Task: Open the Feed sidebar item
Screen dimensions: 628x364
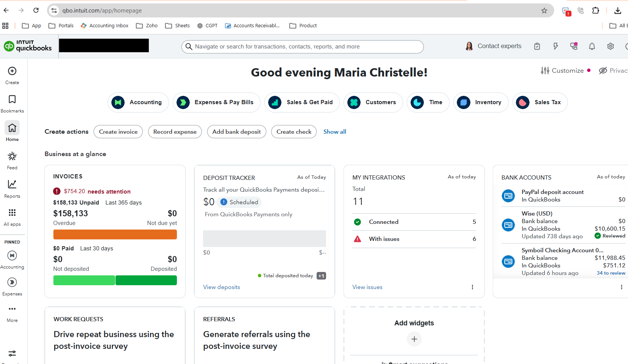Action: click(12, 161)
